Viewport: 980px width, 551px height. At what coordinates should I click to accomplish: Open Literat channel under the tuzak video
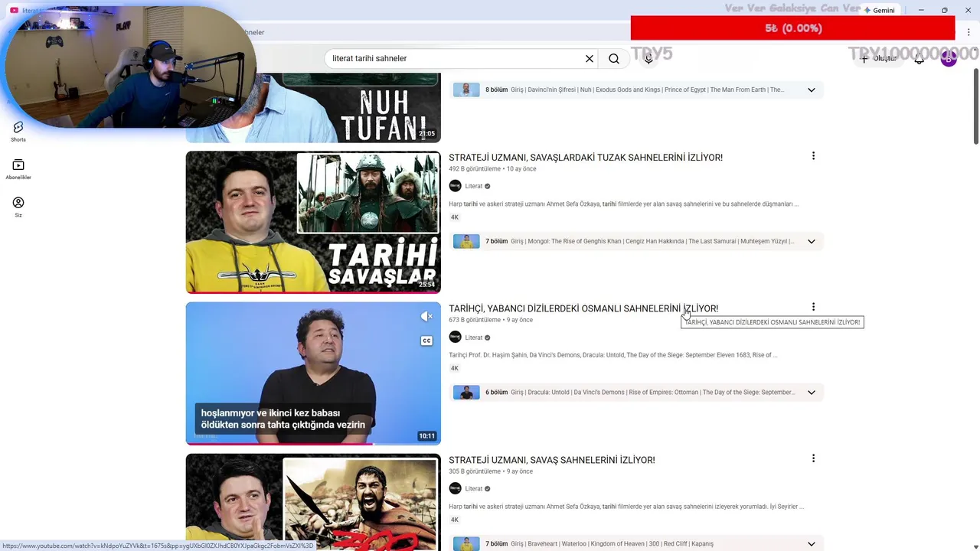pyautogui.click(x=474, y=186)
